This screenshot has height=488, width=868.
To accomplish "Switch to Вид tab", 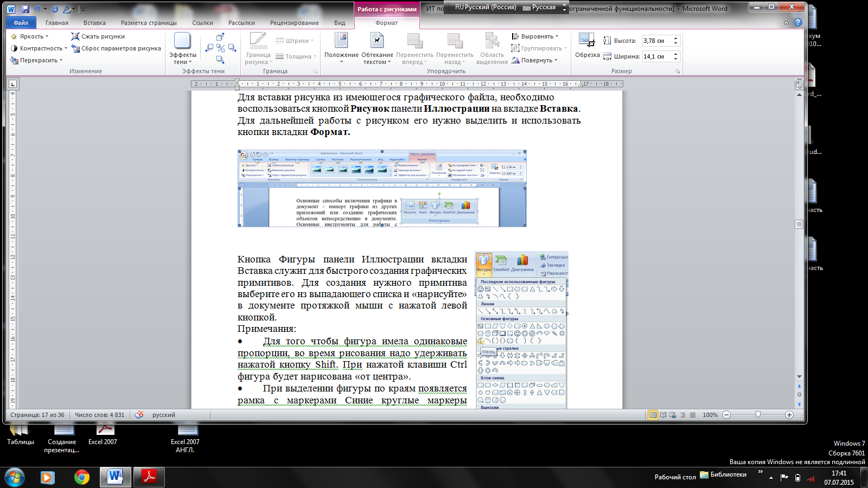I will [340, 23].
